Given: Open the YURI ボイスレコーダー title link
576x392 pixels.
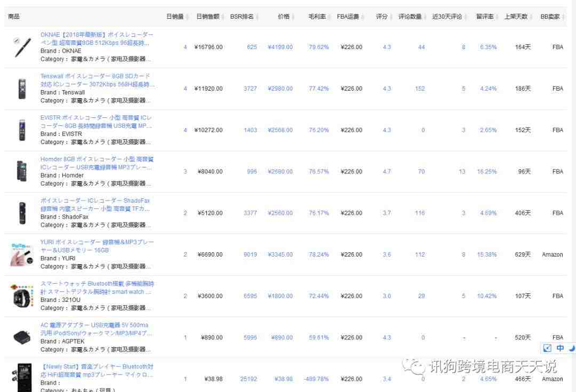Looking at the screenshot, I should [97, 246].
